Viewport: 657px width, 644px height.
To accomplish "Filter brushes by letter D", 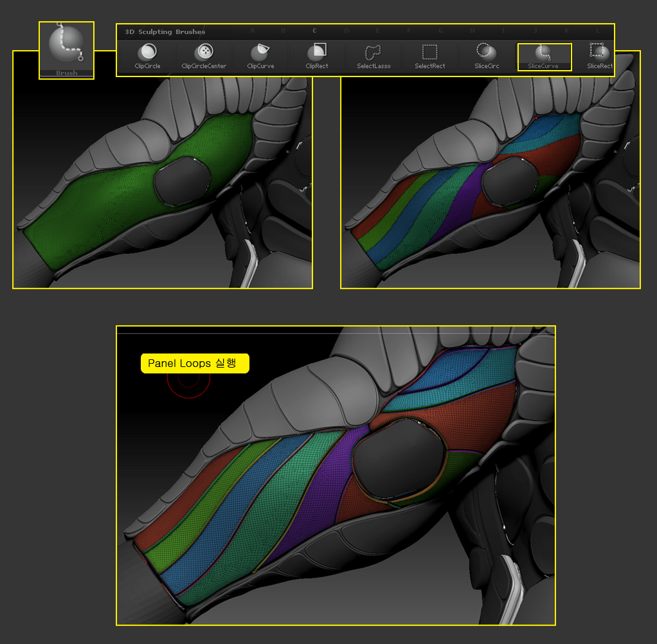I will pos(346,31).
